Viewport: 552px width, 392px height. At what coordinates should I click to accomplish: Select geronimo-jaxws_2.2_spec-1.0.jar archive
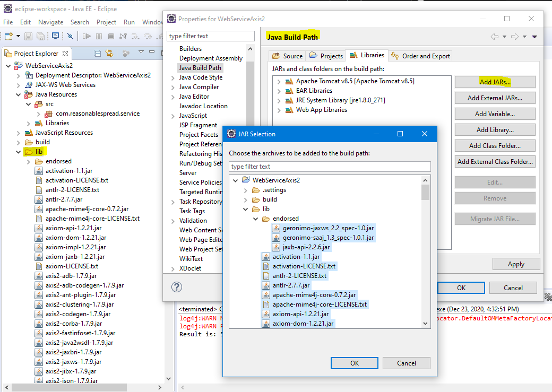[328, 228]
